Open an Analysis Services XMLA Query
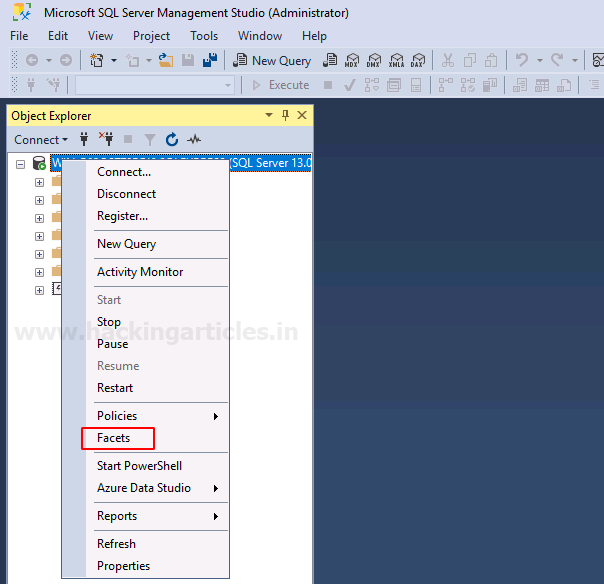This screenshot has height=584, width=604. pos(396,60)
